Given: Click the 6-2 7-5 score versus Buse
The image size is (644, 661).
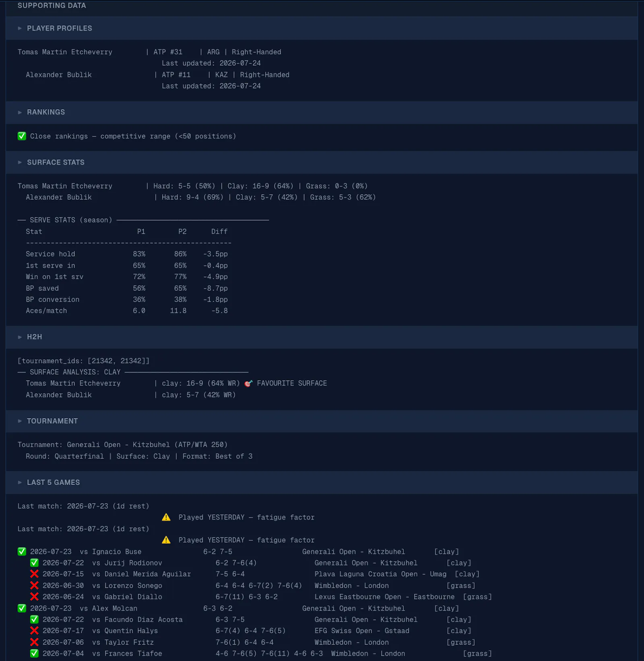Looking at the screenshot, I should 217,551.
